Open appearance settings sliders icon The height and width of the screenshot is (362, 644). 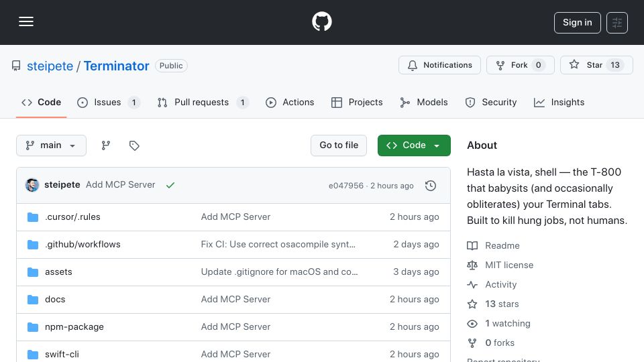pos(617,23)
